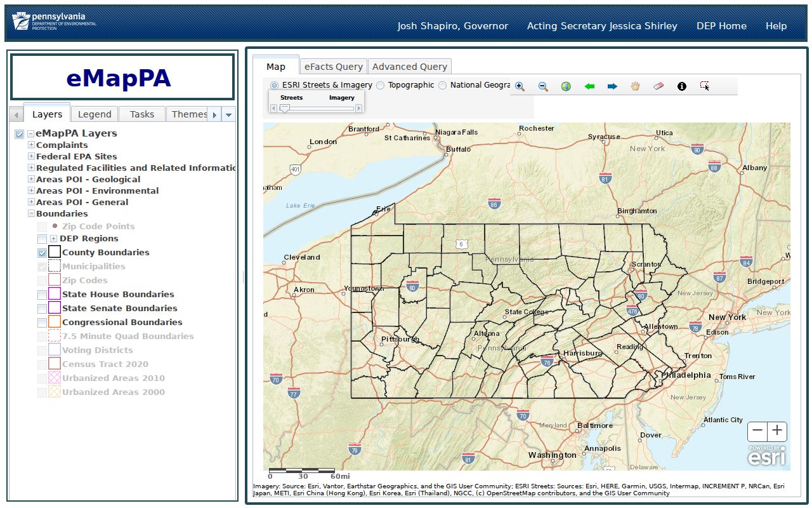Select the identify info tool
The image size is (812, 508).
tap(682, 86)
